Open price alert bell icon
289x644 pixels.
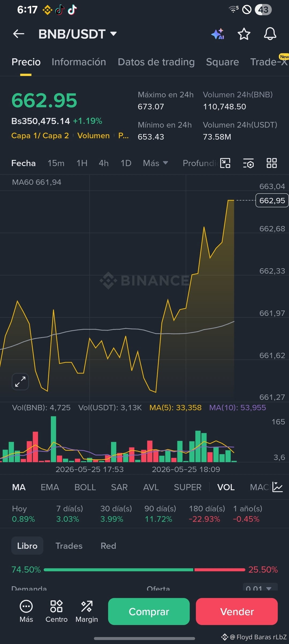(270, 34)
